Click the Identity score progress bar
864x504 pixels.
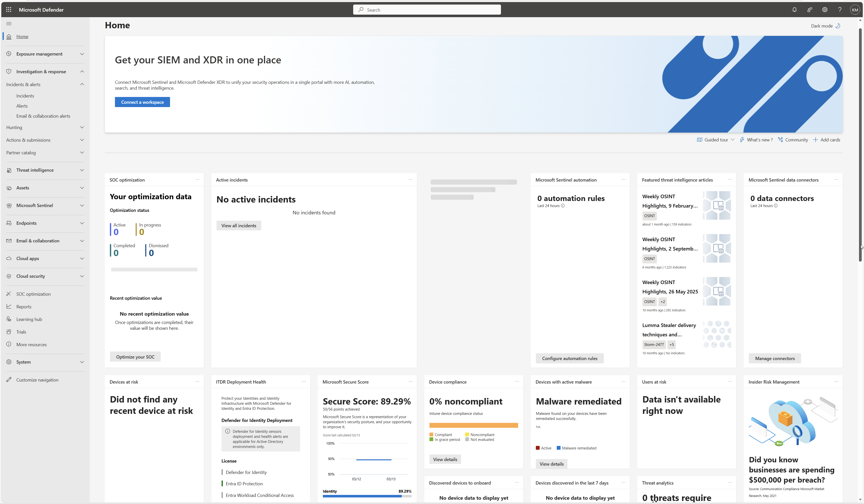[x=367, y=496]
